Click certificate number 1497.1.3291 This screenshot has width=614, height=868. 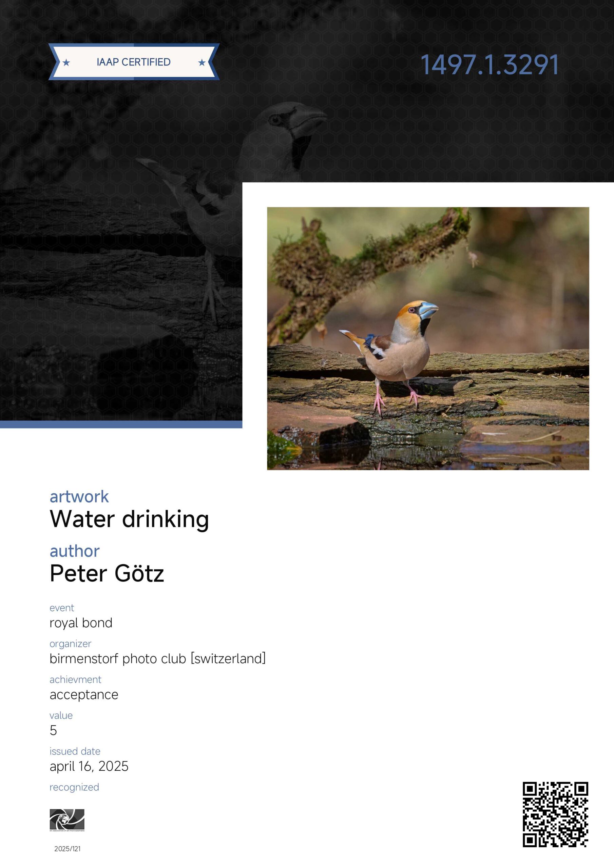(490, 65)
